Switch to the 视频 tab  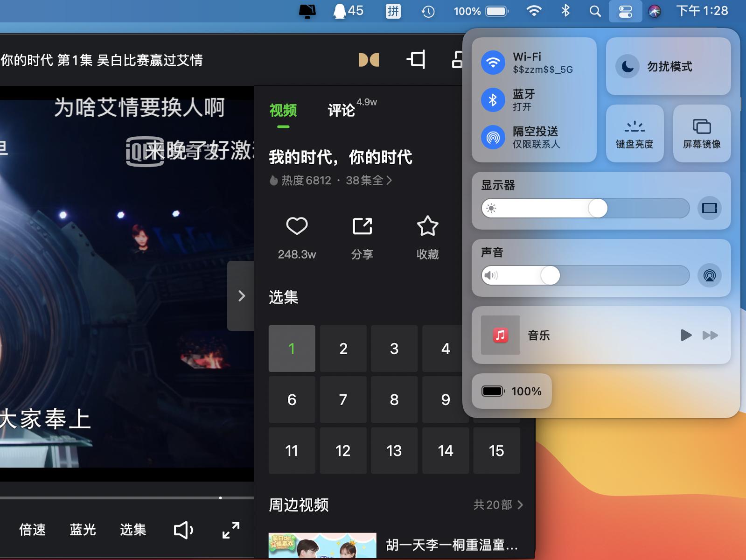283,111
